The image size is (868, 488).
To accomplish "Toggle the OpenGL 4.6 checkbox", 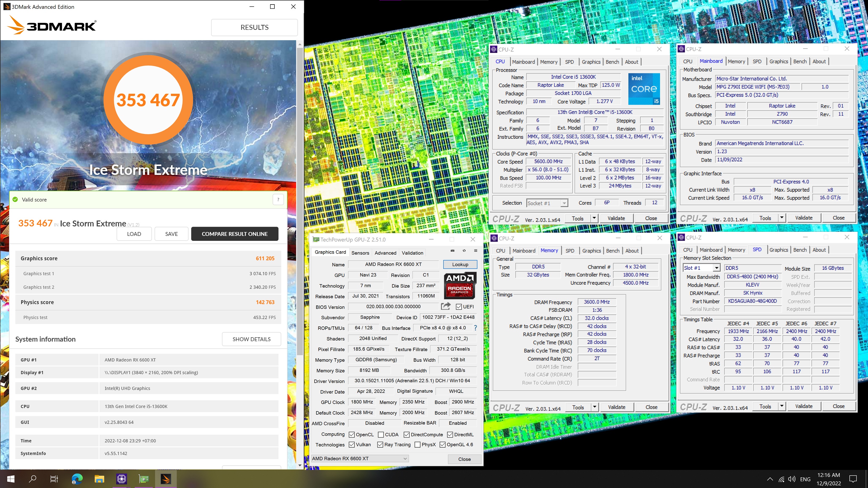I will tap(443, 445).
